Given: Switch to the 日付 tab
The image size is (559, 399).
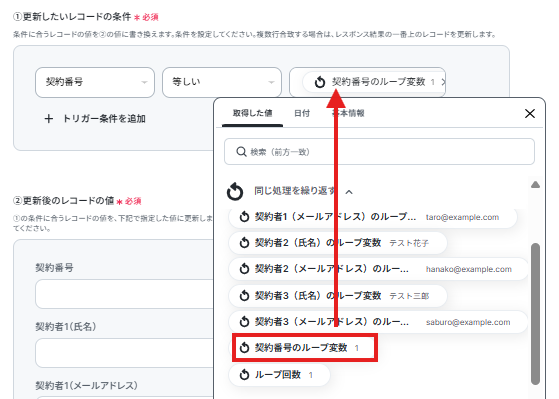Looking at the screenshot, I should (x=302, y=113).
